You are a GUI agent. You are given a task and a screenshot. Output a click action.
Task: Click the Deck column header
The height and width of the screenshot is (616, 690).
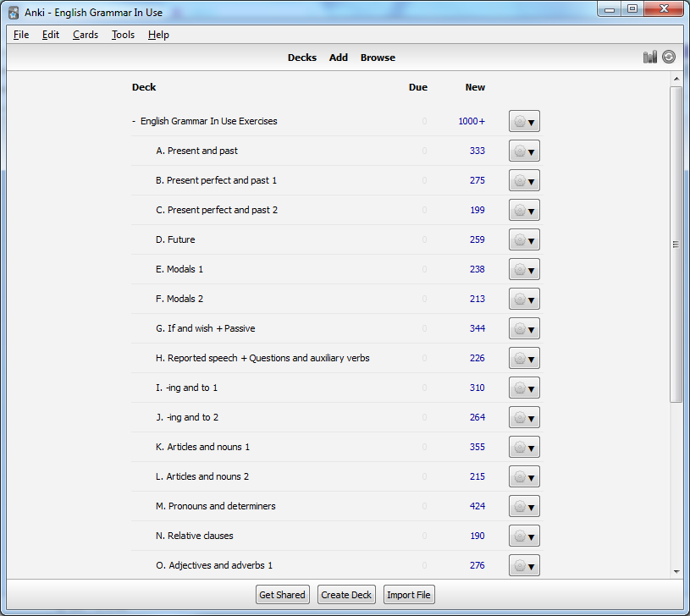pyautogui.click(x=144, y=87)
